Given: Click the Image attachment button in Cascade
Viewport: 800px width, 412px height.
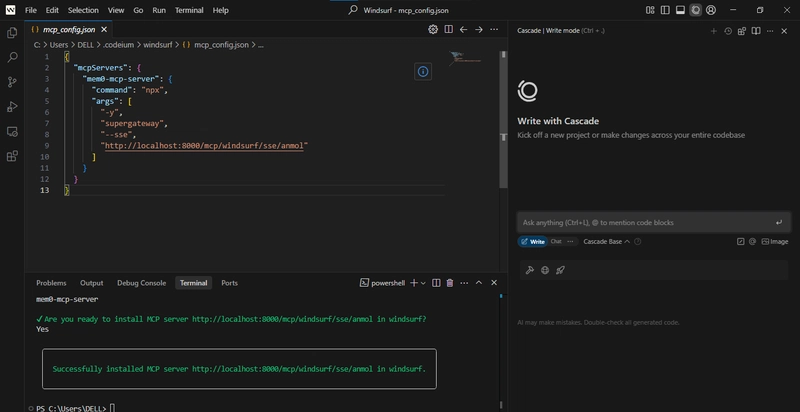Looking at the screenshot, I should click(x=775, y=241).
